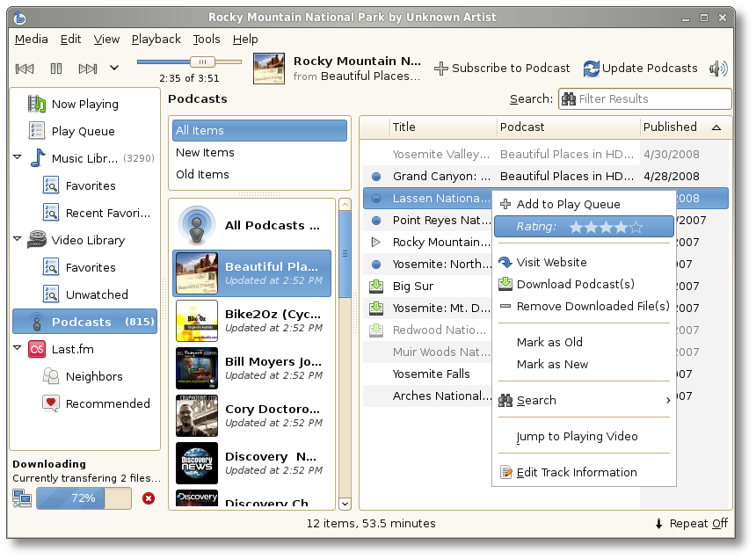The image size is (756, 559).
Task: Open Last.fm Recommended stations
Action: pyautogui.click(x=107, y=403)
